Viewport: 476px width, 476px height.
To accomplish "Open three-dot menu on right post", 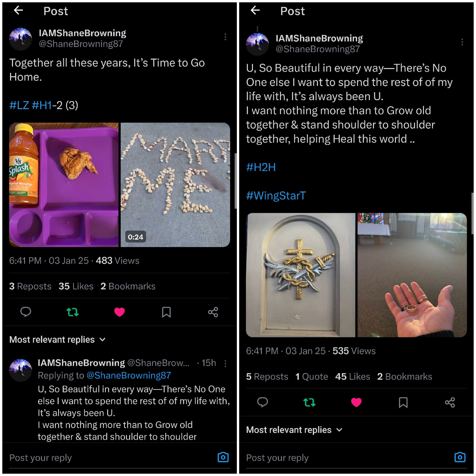I will [x=462, y=42].
